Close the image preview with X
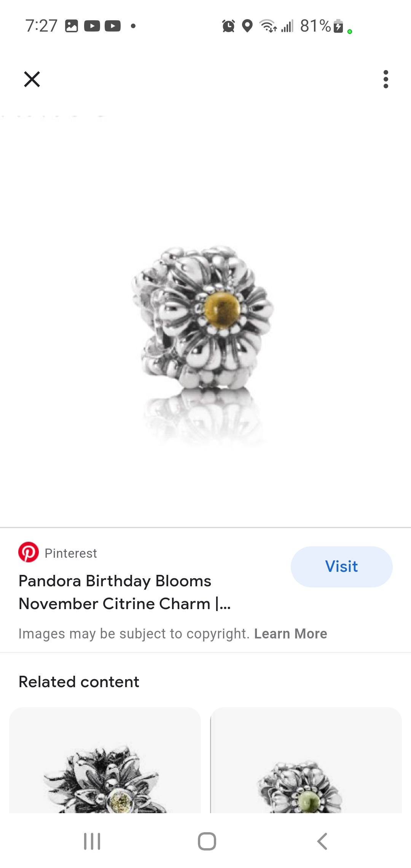 [x=32, y=79]
